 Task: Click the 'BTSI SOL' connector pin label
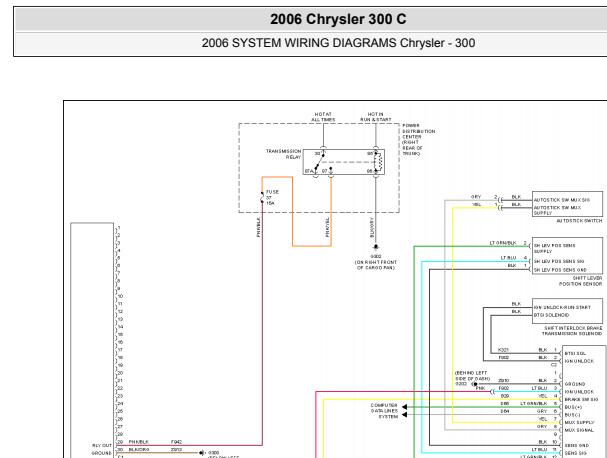[x=575, y=353]
